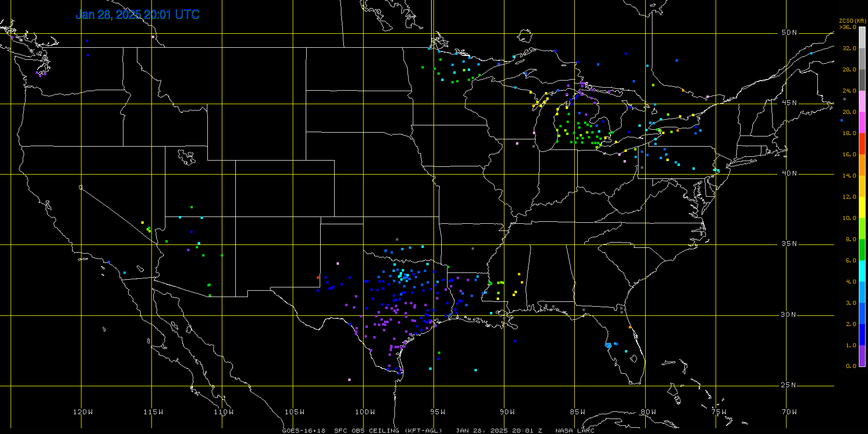
Task: Click the 'NASA LARC' footer credit
Action: 575,431
